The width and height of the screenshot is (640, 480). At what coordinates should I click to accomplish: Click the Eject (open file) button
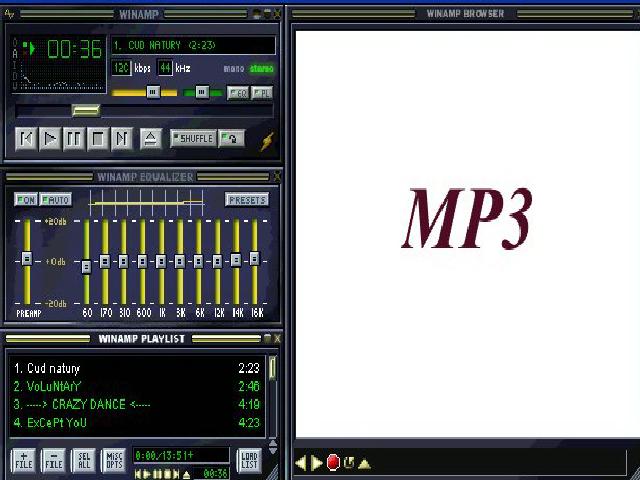click(x=150, y=139)
